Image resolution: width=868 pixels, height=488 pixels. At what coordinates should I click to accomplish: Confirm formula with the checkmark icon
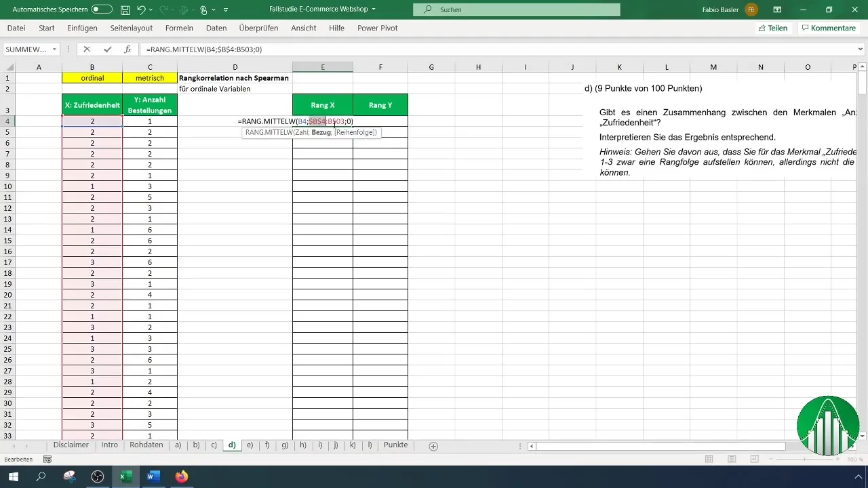pyautogui.click(x=107, y=49)
